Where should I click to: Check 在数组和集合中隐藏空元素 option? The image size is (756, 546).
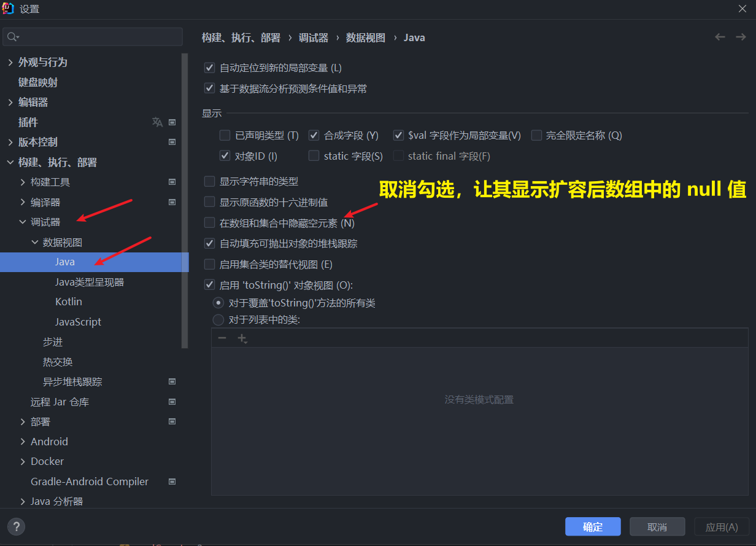[x=209, y=223]
